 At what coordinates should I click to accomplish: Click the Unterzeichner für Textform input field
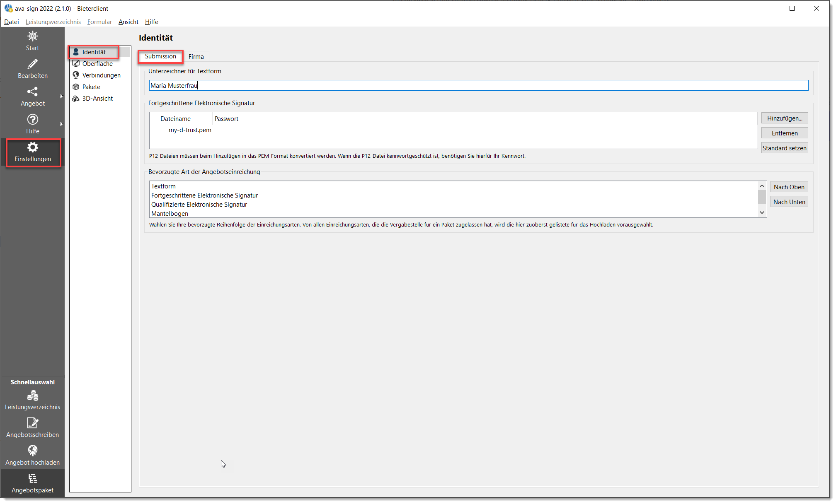(478, 86)
